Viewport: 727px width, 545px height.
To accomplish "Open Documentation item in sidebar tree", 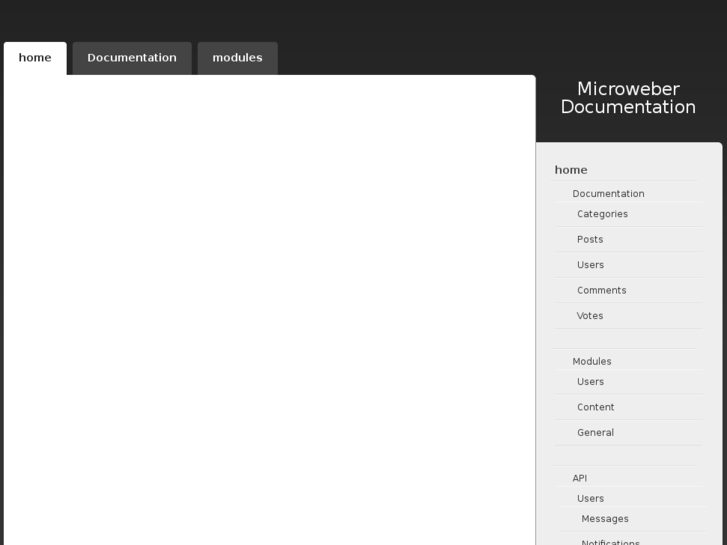I will [x=608, y=193].
